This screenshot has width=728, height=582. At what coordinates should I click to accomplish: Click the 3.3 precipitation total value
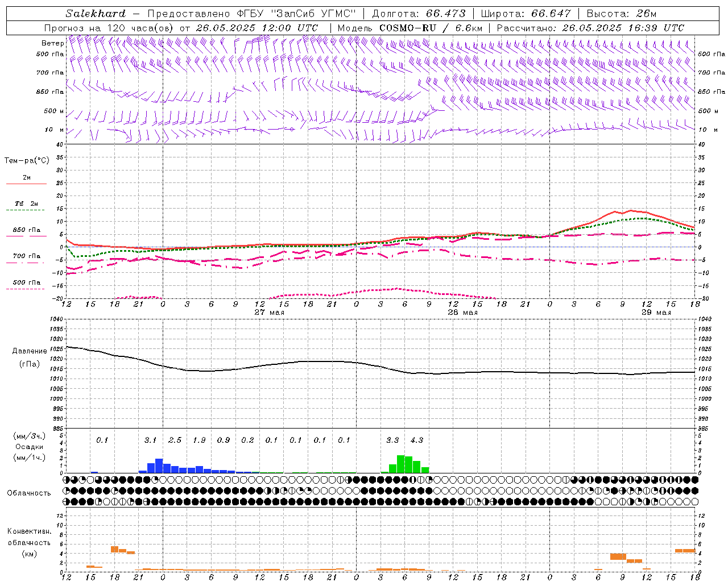(x=392, y=440)
